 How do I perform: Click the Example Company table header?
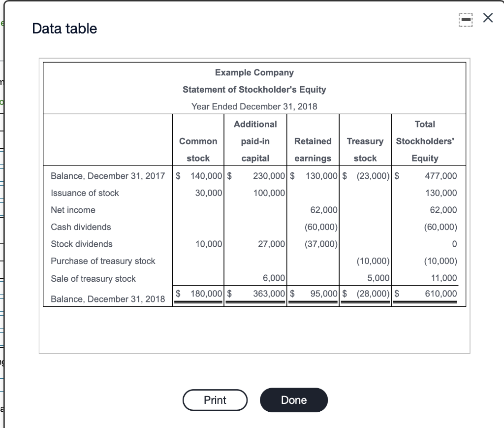coord(254,72)
